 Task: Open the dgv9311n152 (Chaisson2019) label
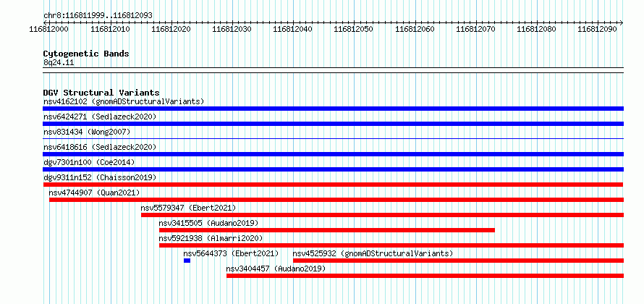point(100,177)
